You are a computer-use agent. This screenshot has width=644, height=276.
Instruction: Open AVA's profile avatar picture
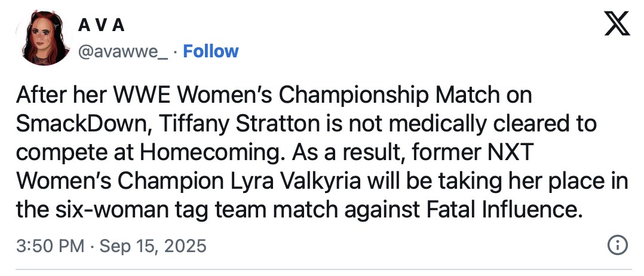click(43, 39)
